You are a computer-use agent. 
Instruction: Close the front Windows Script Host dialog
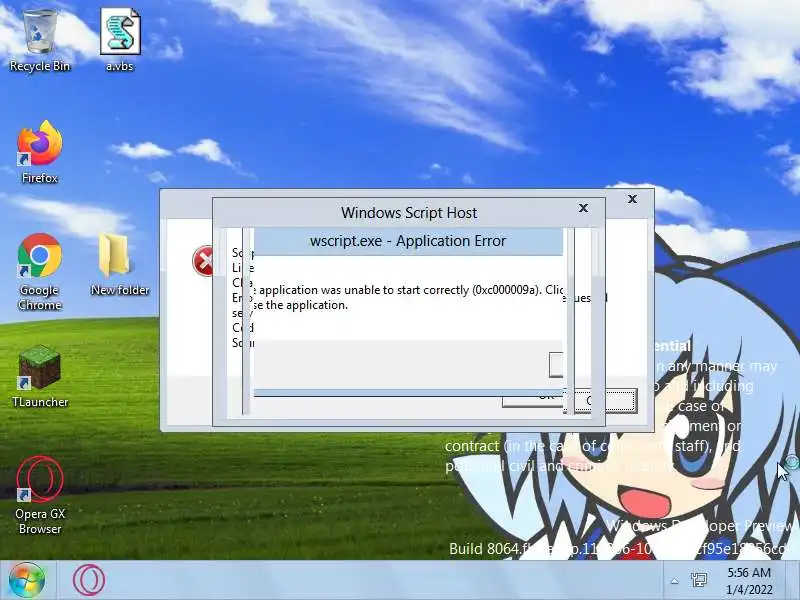point(583,208)
